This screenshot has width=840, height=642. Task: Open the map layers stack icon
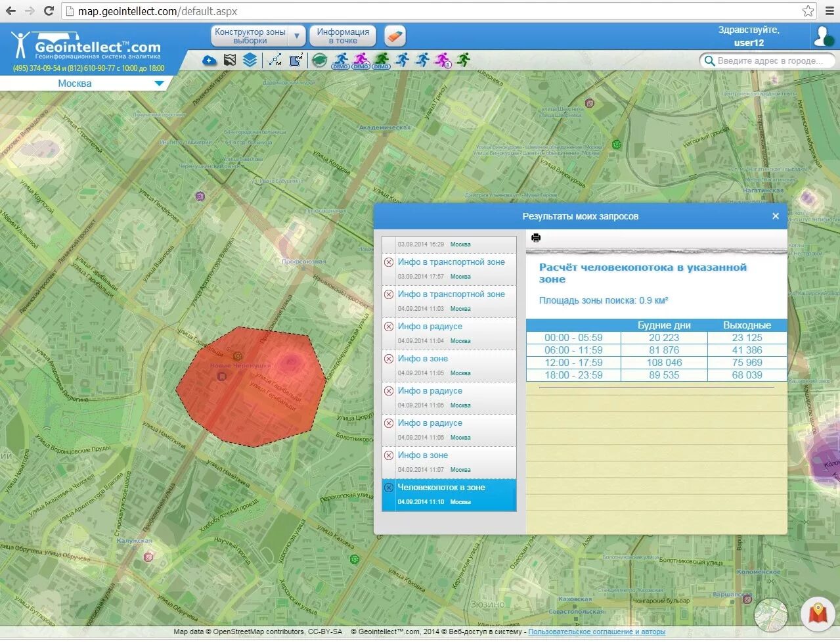pyautogui.click(x=250, y=60)
